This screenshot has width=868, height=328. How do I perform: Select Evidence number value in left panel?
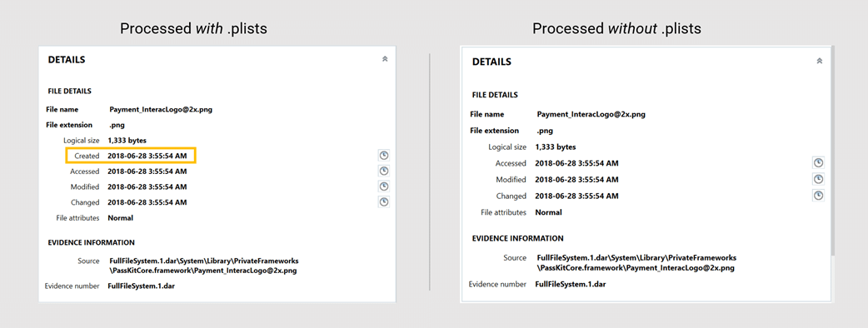click(x=141, y=286)
